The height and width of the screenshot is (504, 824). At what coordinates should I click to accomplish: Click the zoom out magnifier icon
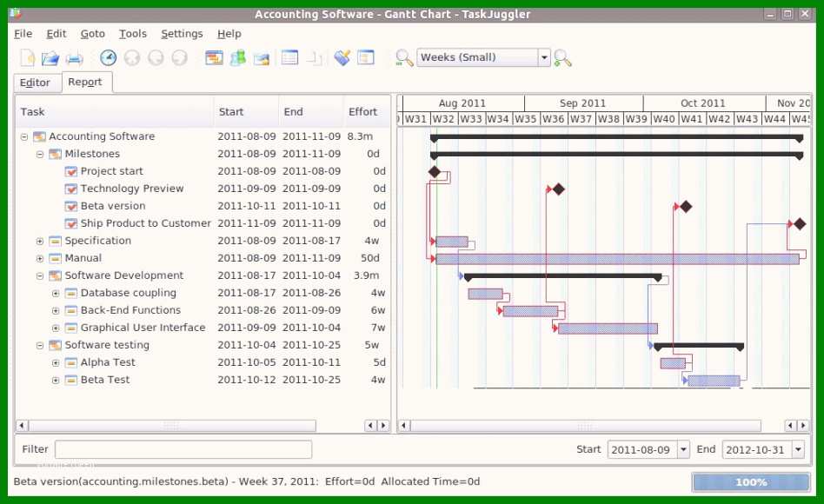coord(404,58)
